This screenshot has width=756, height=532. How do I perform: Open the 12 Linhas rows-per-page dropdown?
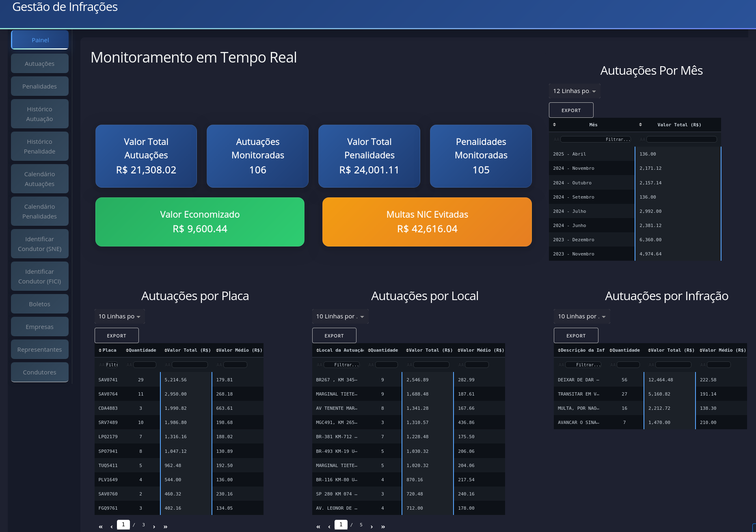click(574, 91)
